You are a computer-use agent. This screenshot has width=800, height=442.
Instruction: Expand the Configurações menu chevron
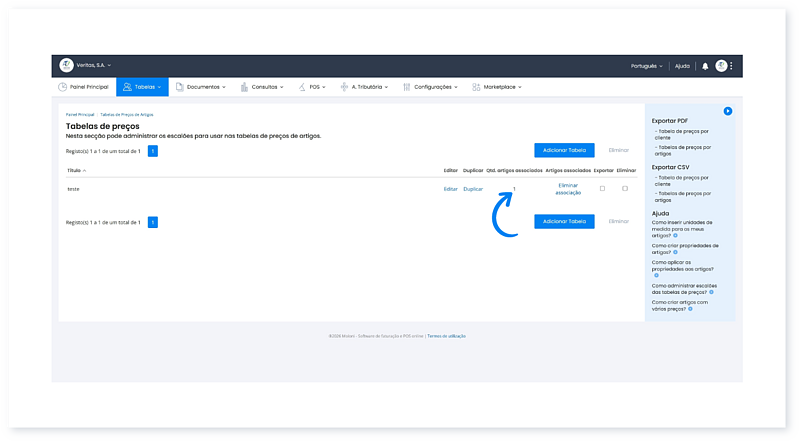456,87
